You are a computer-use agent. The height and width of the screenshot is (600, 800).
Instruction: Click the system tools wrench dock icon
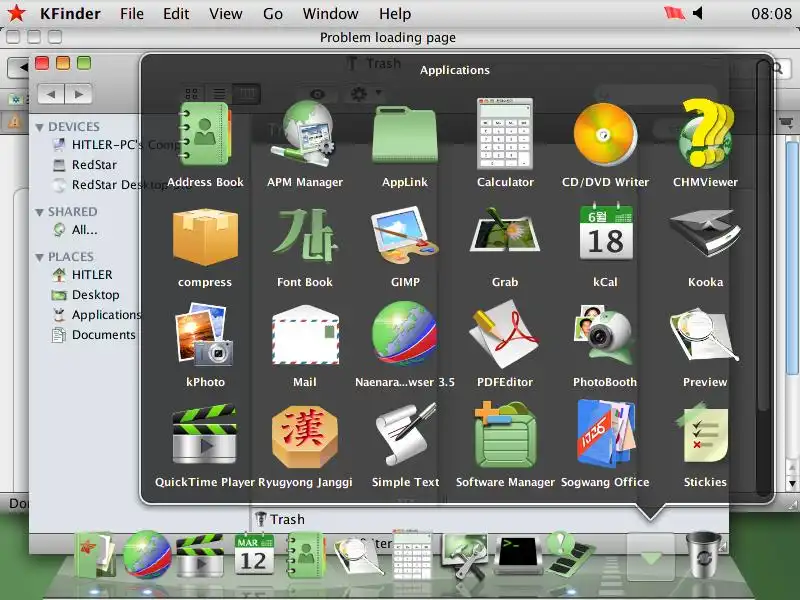(x=466, y=556)
